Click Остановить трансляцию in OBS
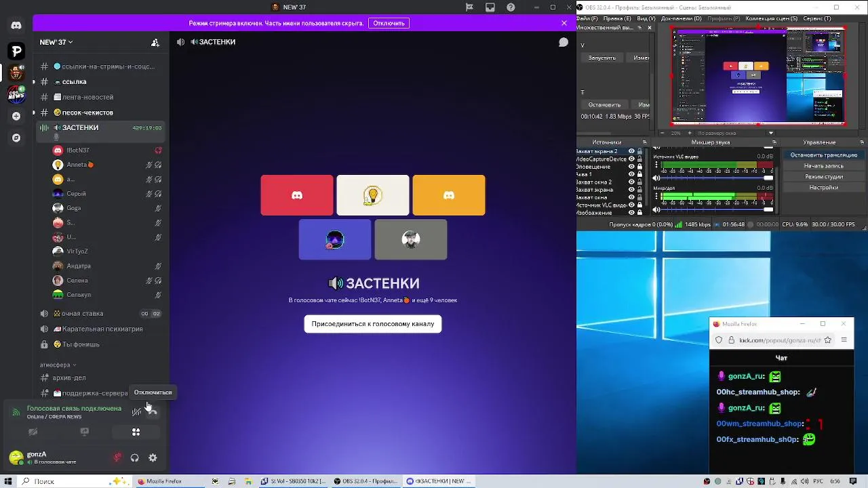 (823, 155)
